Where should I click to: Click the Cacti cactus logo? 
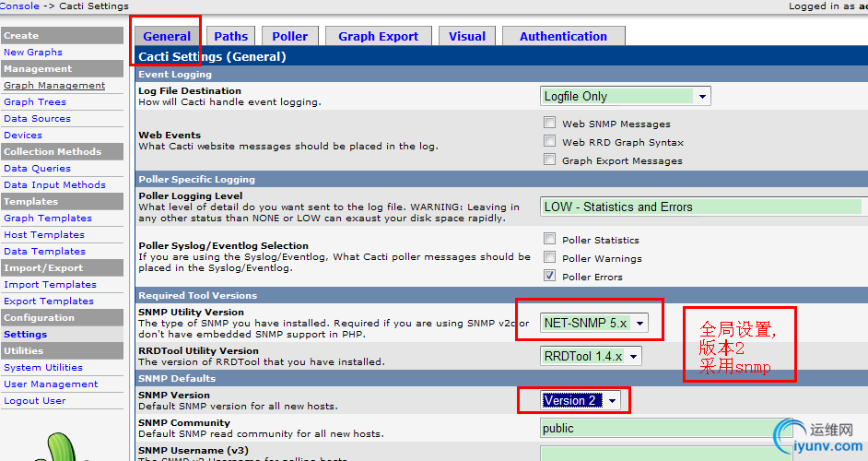click(x=61, y=446)
